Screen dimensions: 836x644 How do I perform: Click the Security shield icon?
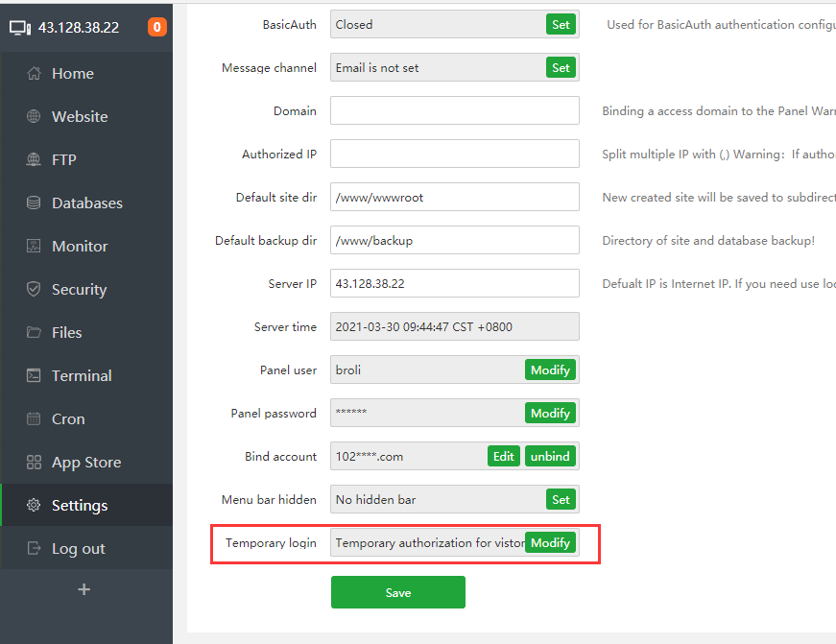34,290
